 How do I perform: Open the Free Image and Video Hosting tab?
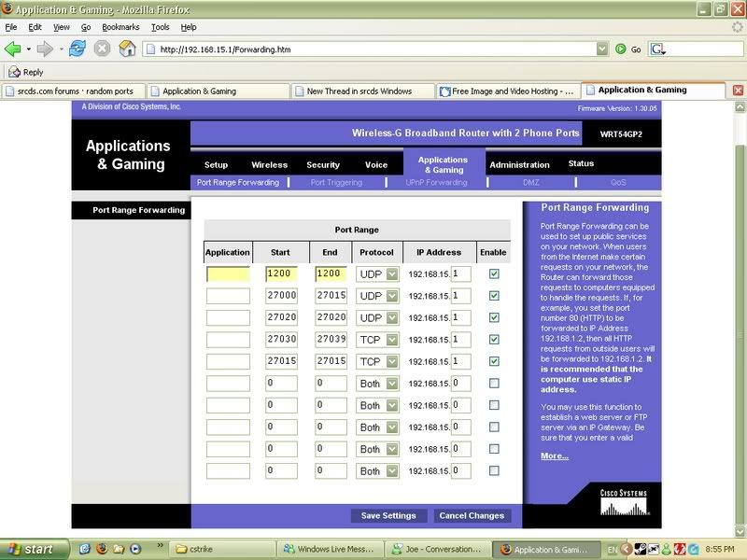[x=508, y=91]
